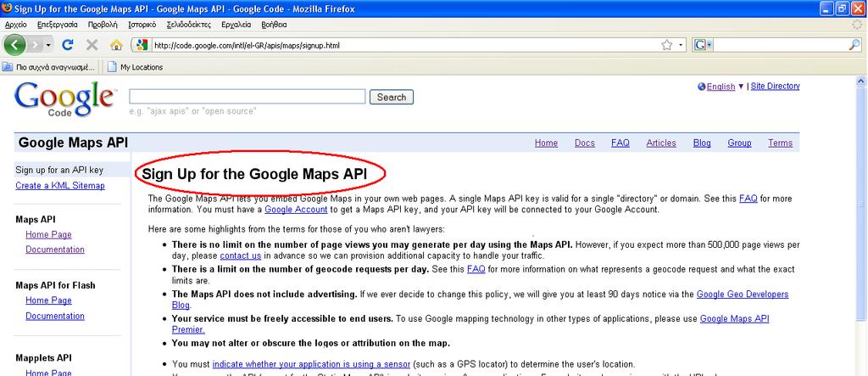Bookmark this page with the star icon
868x376 pixels.
tap(666, 45)
